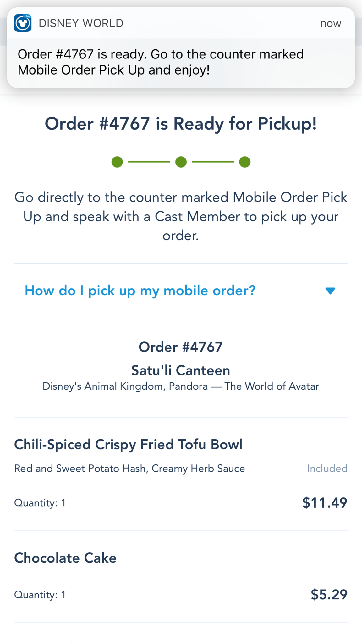Viewport: 362px width, 644px height.
Task: Tap the "Included" label
Action: pyautogui.click(x=327, y=469)
